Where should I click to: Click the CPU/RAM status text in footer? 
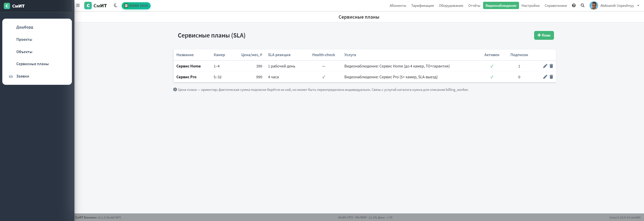(x=365, y=217)
